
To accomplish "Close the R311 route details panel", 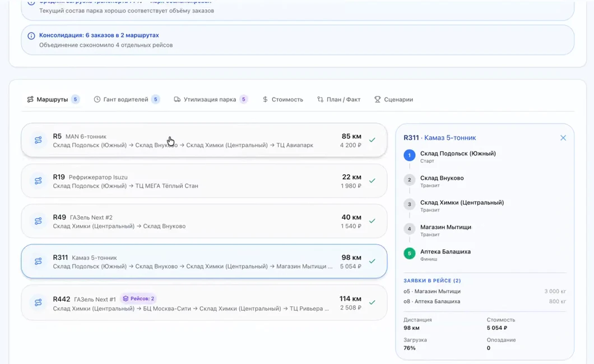I will (x=563, y=138).
